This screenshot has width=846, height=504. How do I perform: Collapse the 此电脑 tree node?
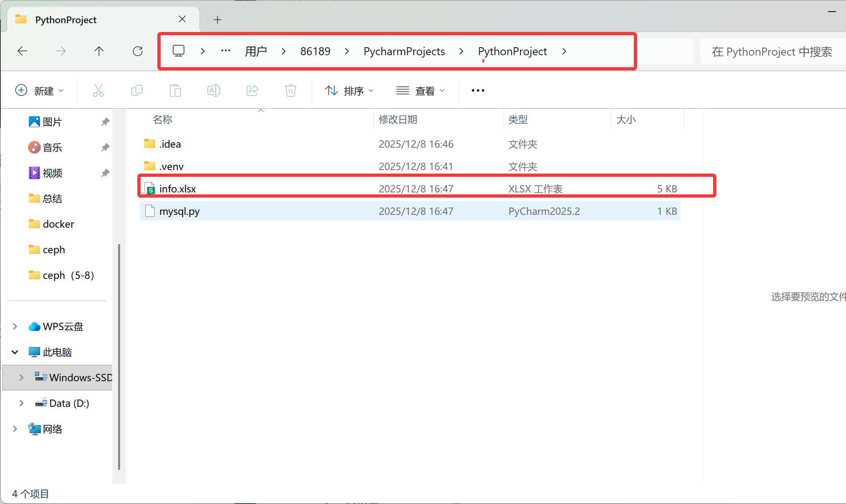(15, 352)
